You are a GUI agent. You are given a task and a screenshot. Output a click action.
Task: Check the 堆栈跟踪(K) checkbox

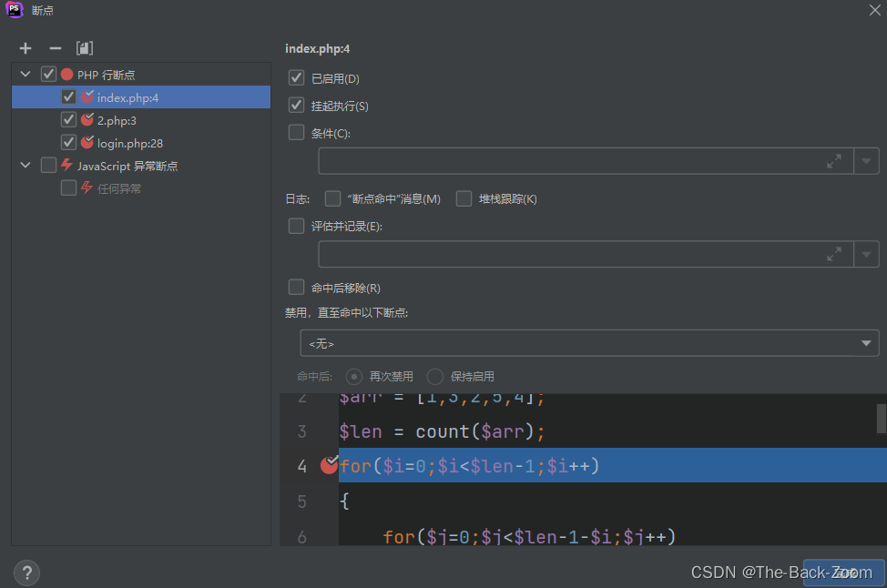(464, 198)
